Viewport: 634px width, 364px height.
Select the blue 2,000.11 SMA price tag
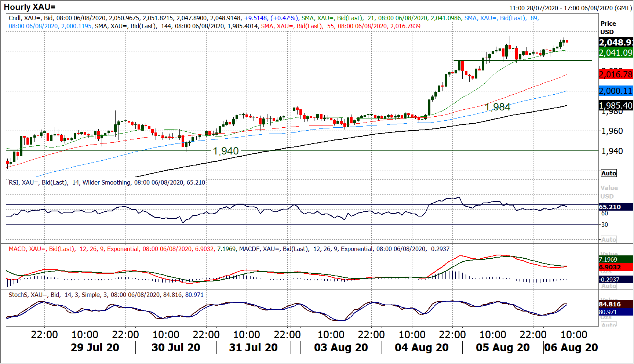coord(616,91)
